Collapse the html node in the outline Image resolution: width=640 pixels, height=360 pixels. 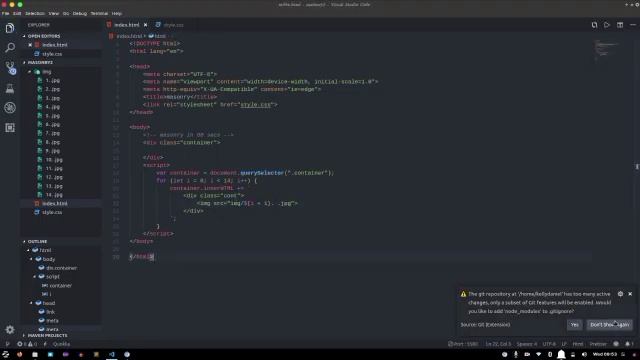(29, 250)
